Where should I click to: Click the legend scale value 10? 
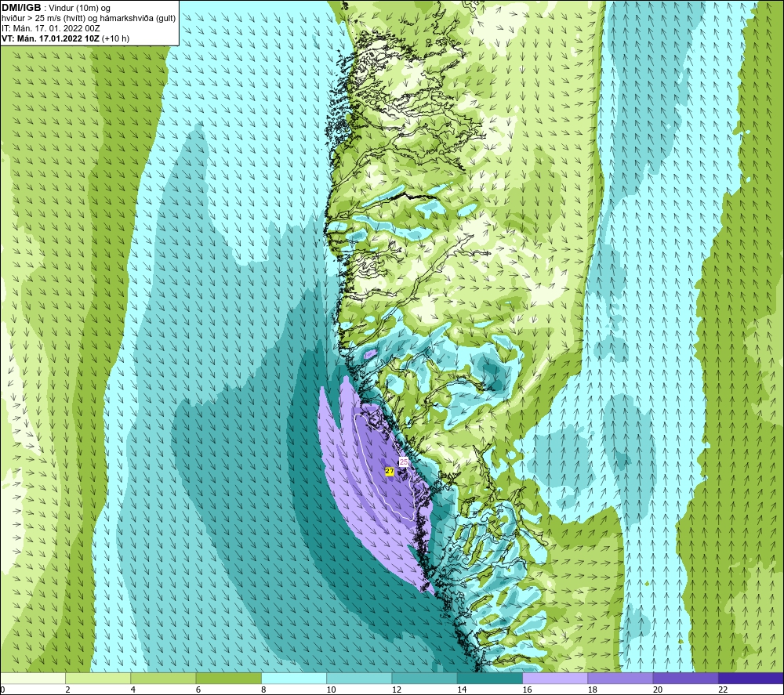pyautogui.click(x=331, y=690)
